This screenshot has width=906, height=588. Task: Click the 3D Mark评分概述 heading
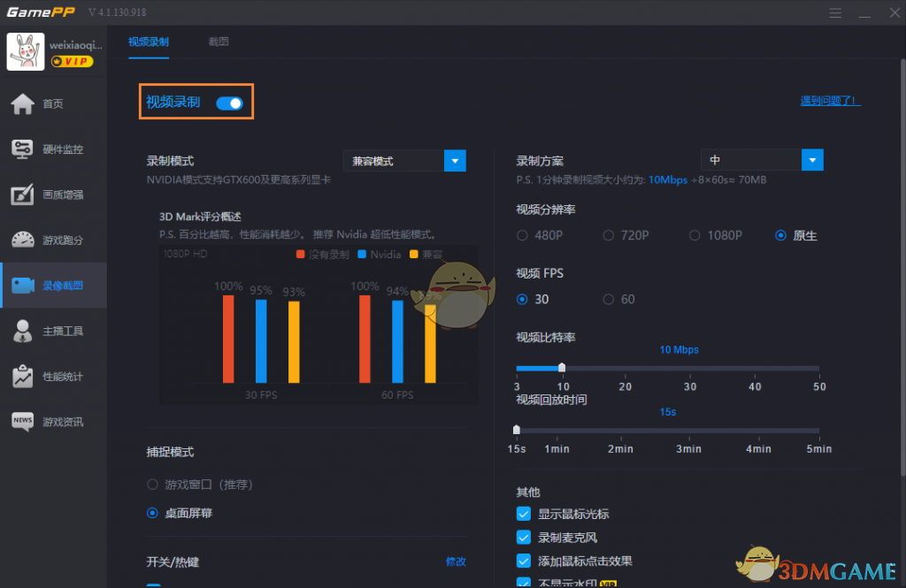coord(201,217)
